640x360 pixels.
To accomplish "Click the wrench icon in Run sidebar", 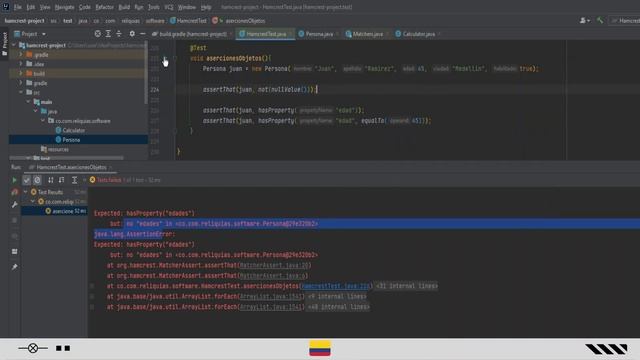I will point(15,204).
